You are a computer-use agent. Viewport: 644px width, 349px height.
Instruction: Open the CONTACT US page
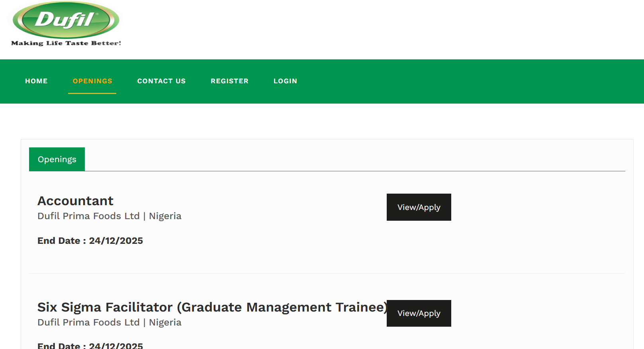(161, 81)
